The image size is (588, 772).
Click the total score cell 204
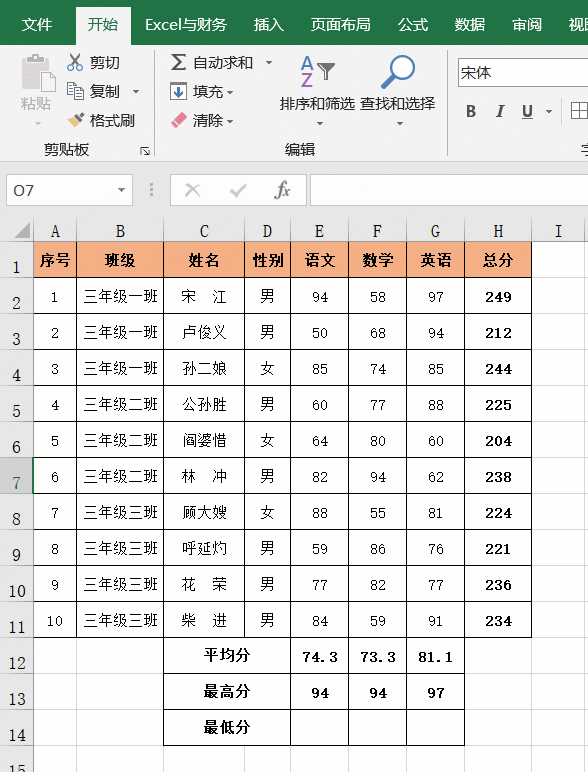click(498, 440)
